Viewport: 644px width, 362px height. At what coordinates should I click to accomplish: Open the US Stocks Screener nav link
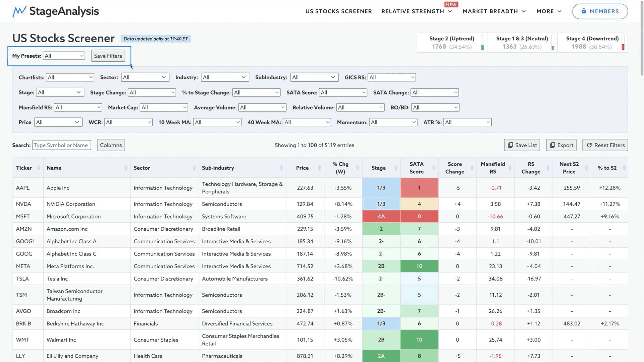point(338,11)
